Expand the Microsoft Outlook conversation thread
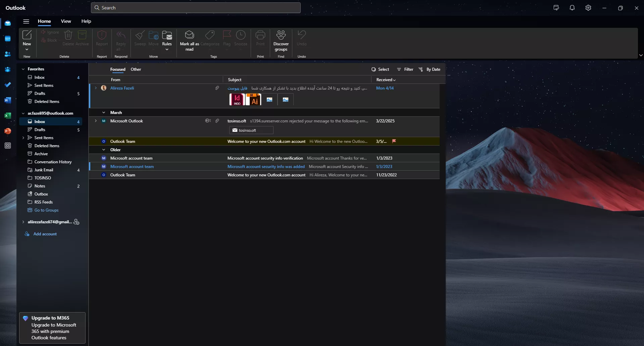 (x=96, y=121)
